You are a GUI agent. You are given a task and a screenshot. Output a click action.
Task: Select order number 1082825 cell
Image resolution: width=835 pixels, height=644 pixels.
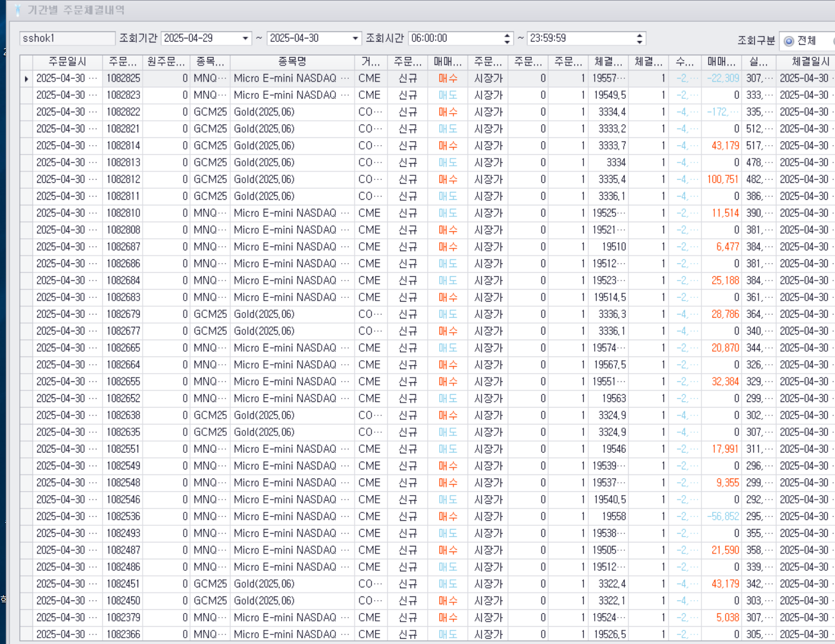(123, 78)
